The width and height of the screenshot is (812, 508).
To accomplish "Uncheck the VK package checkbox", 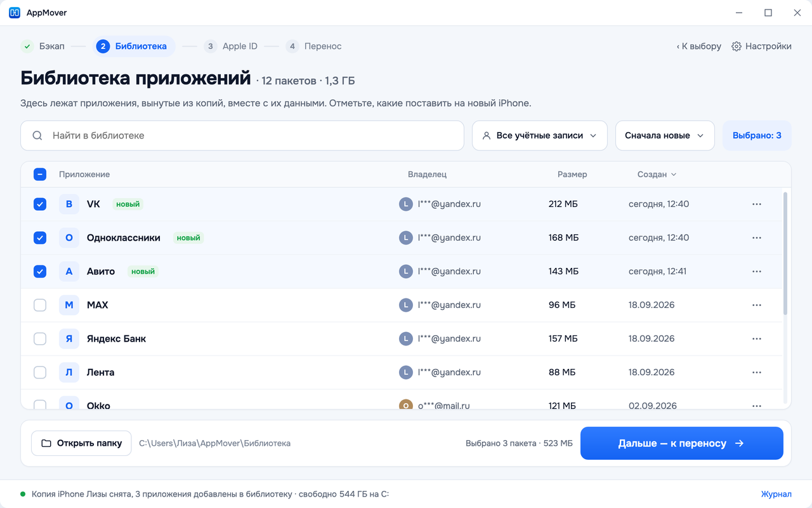I will pyautogui.click(x=40, y=204).
